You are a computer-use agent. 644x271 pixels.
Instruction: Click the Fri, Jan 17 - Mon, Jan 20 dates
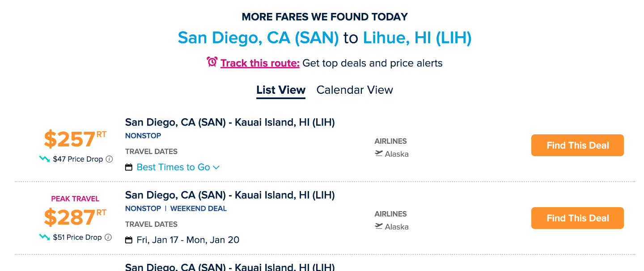[188, 240]
